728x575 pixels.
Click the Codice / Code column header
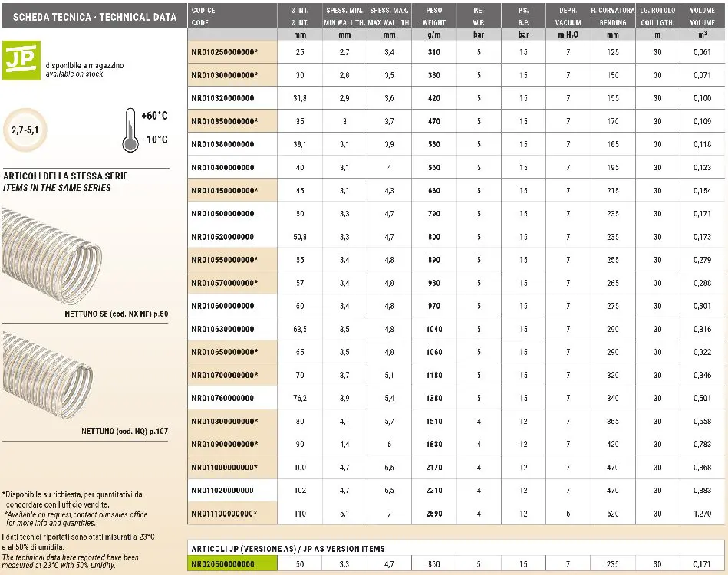click(232, 16)
